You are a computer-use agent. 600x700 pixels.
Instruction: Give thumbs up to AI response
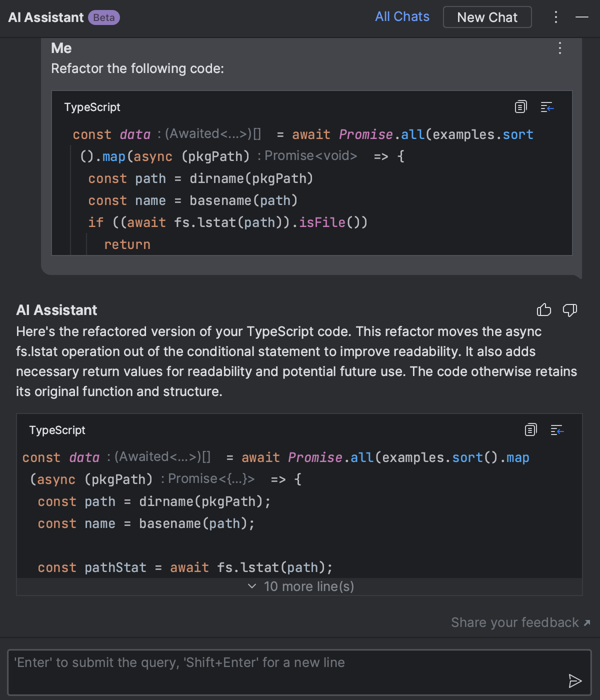(x=544, y=310)
